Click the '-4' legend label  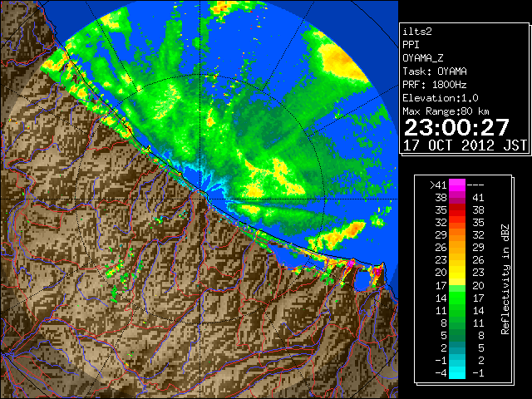[441, 373]
